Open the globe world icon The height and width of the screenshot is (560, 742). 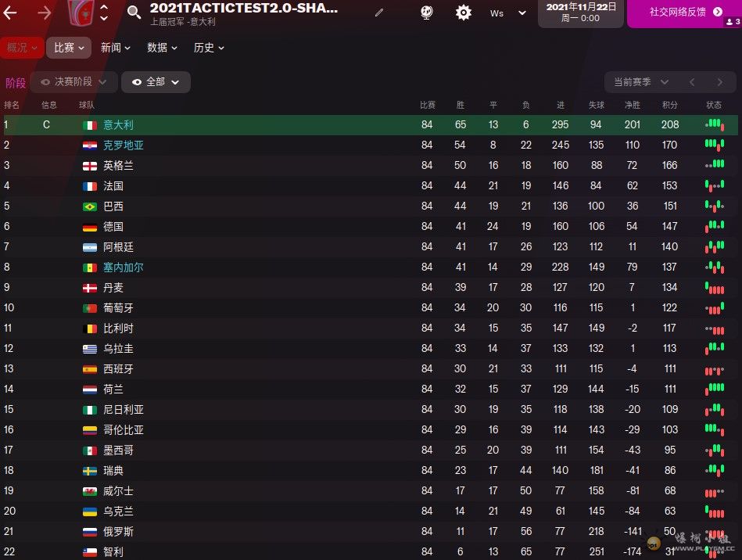pos(426,13)
